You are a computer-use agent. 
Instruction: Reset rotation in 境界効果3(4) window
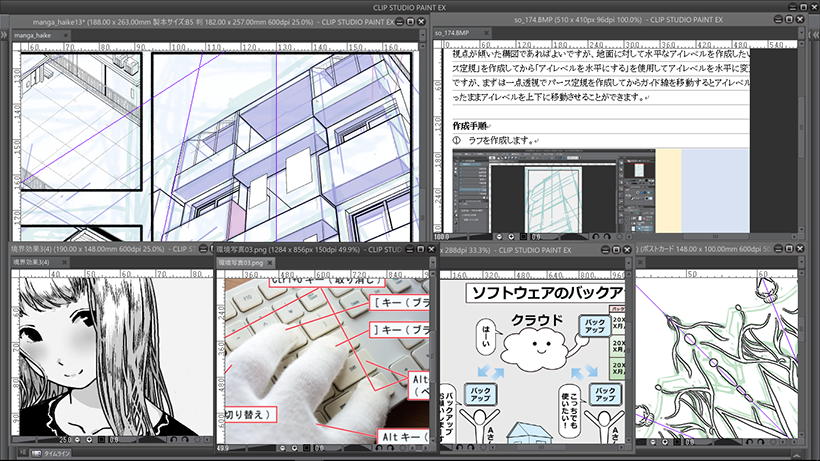pyautogui.click(x=197, y=440)
